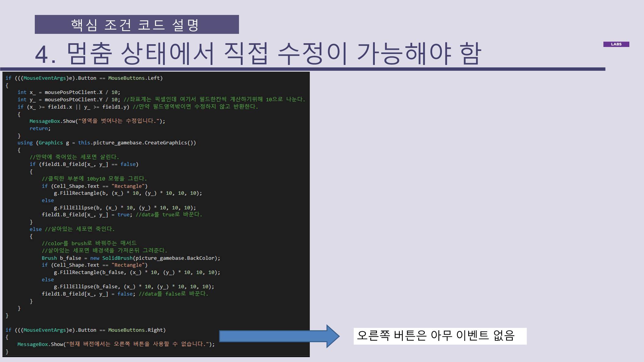Click the 'using (Graphics g' CreateGraphics line
The height and width of the screenshot is (362, 644).
tap(107, 143)
